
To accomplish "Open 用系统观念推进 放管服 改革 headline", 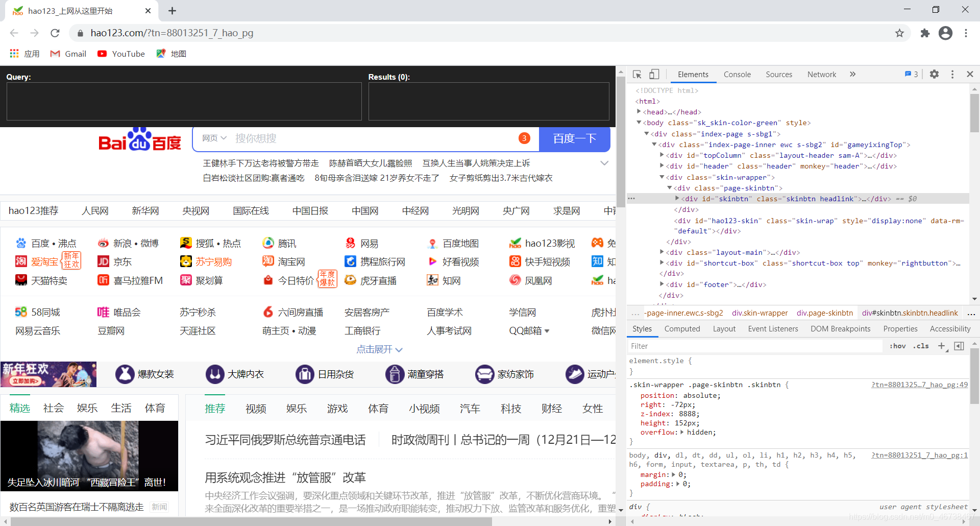I will point(285,477).
